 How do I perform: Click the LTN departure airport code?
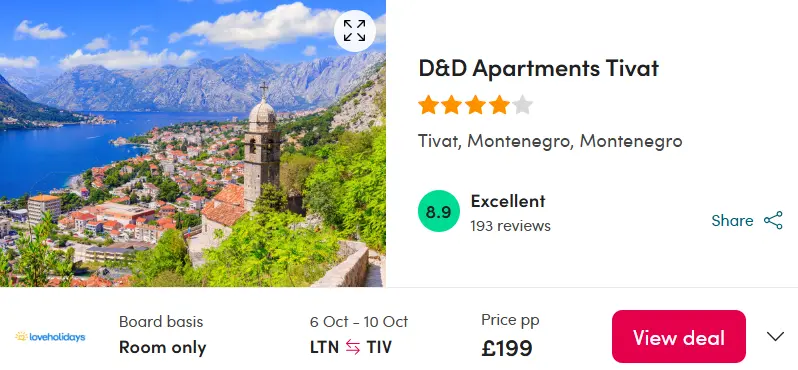324,348
